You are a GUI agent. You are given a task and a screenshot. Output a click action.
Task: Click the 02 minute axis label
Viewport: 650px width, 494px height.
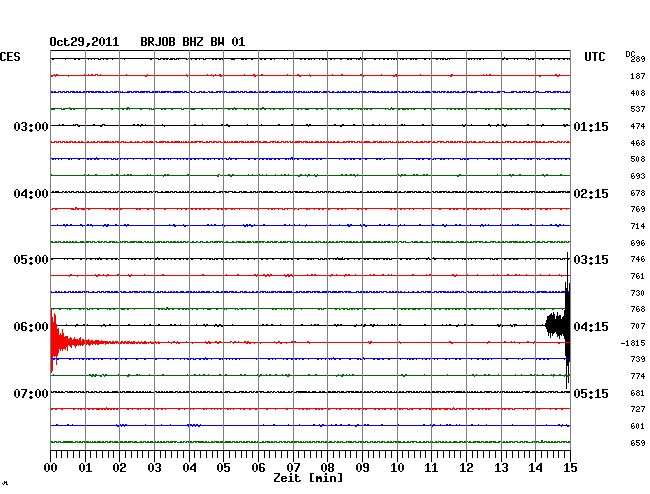[119, 468]
